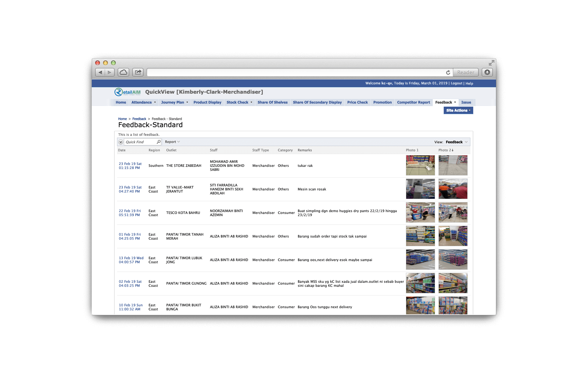Click the browser back arrow button
The image size is (588, 392).
coord(100,72)
